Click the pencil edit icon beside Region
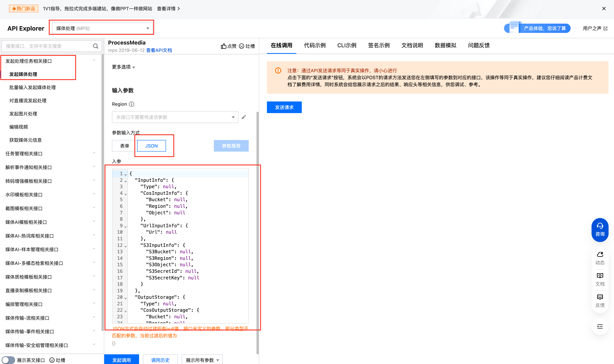Image resolution: width=614 pixels, height=364 pixels. (x=244, y=117)
